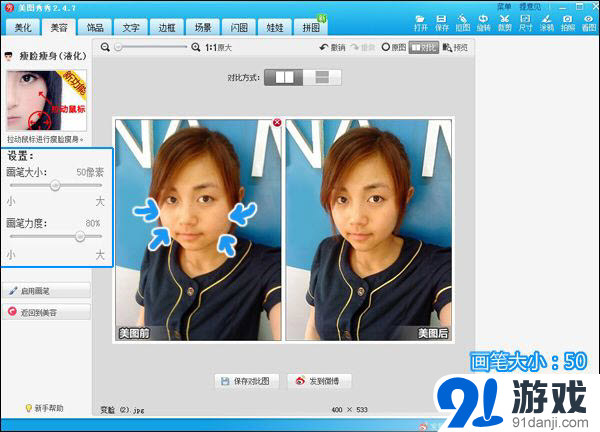Click the slim-face tutorial thumbnail
The height and width of the screenshot is (432, 600).
pyautogui.click(x=46, y=100)
